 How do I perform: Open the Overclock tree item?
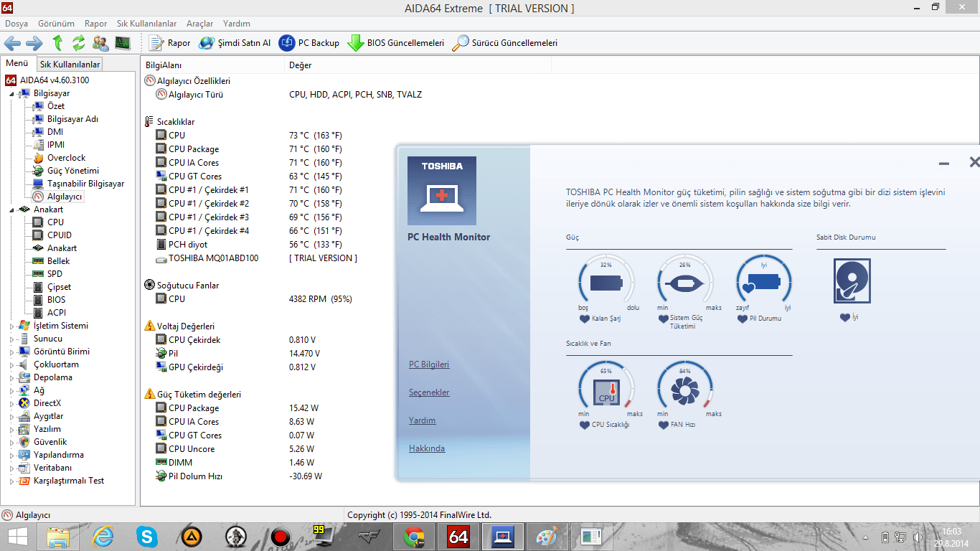tap(66, 158)
